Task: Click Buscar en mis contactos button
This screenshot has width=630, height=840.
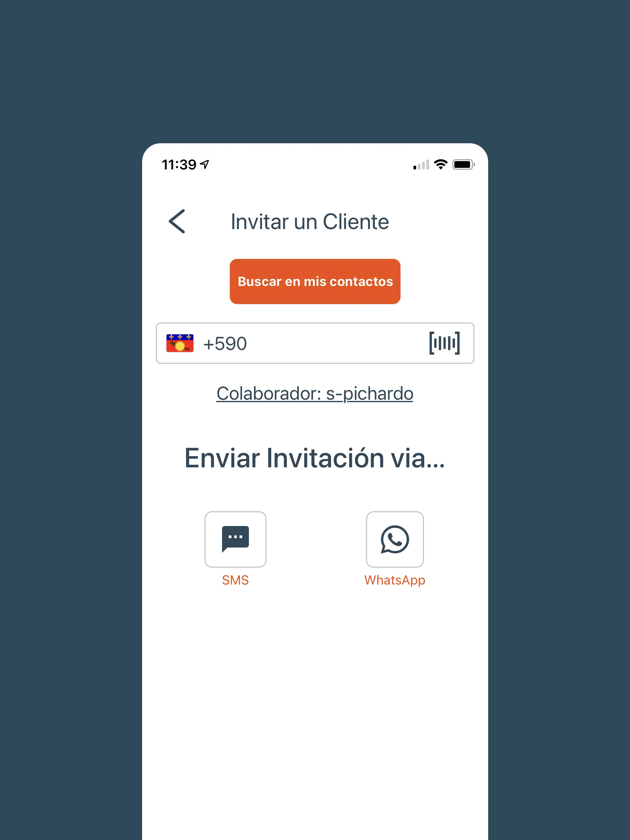Action: [x=315, y=281]
